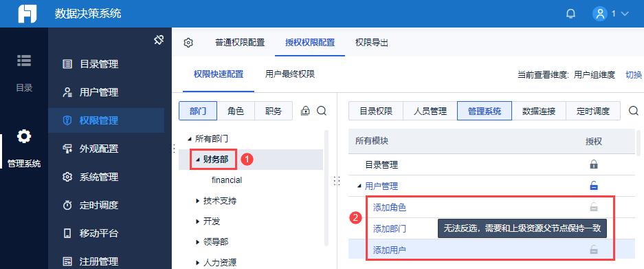Click the 切换 dimension link
644x269 pixels.
(633, 75)
